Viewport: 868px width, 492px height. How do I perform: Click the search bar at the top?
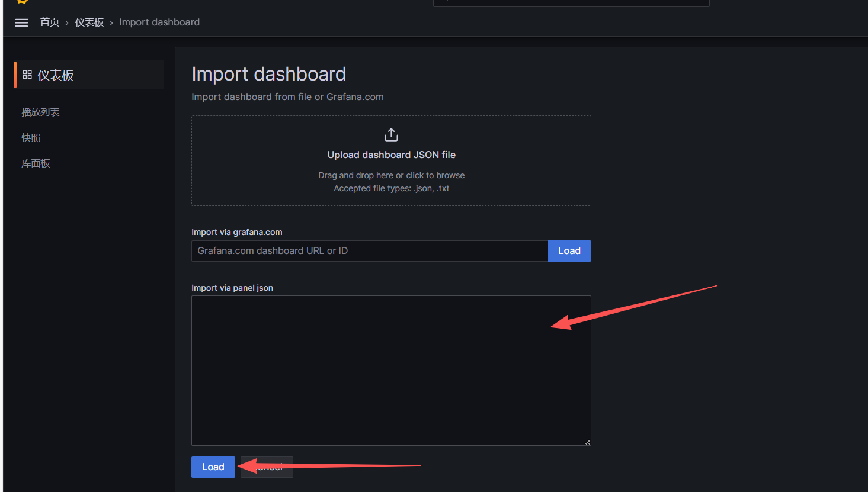tap(571, 2)
